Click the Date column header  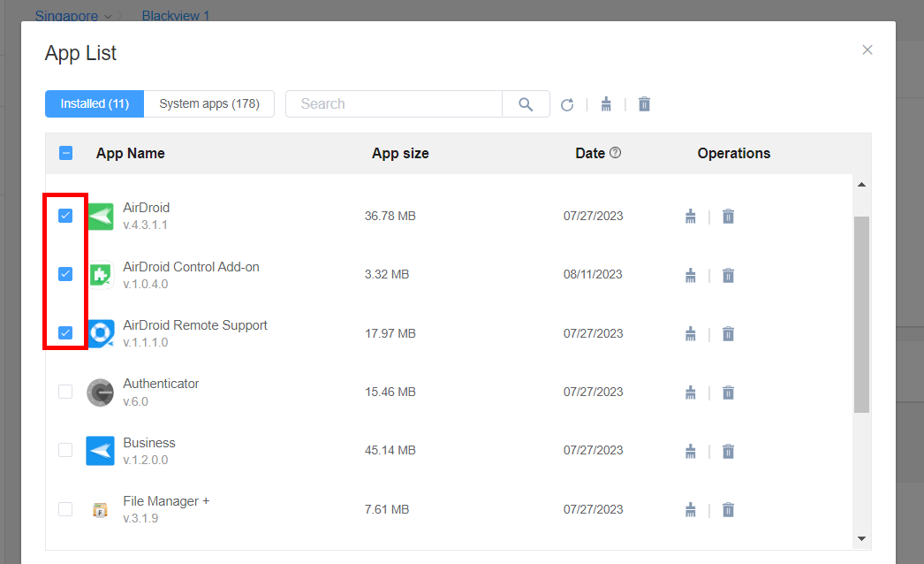point(590,154)
